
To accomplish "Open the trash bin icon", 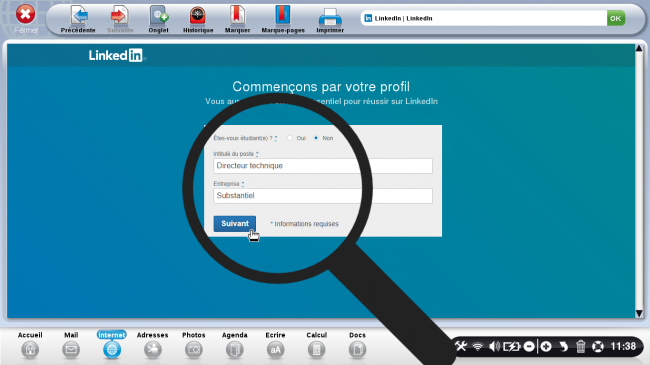I will click(580, 346).
